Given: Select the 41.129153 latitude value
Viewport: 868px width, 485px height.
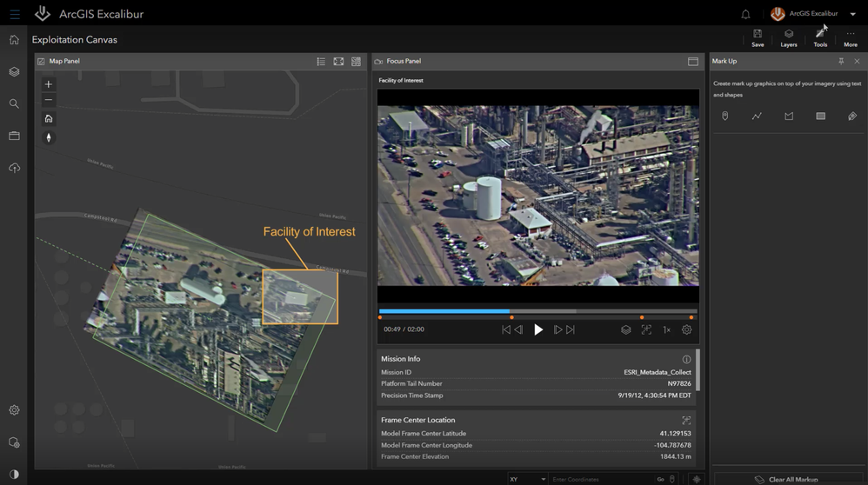Looking at the screenshot, I should (676, 434).
